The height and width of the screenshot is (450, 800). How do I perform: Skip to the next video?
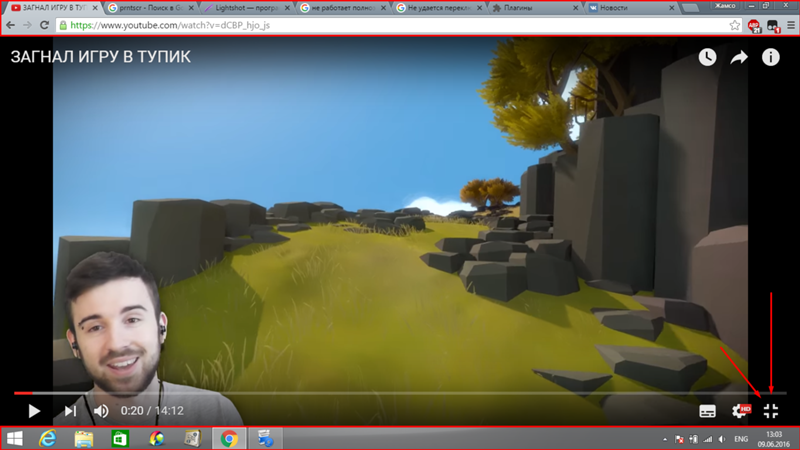(x=70, y=411)
